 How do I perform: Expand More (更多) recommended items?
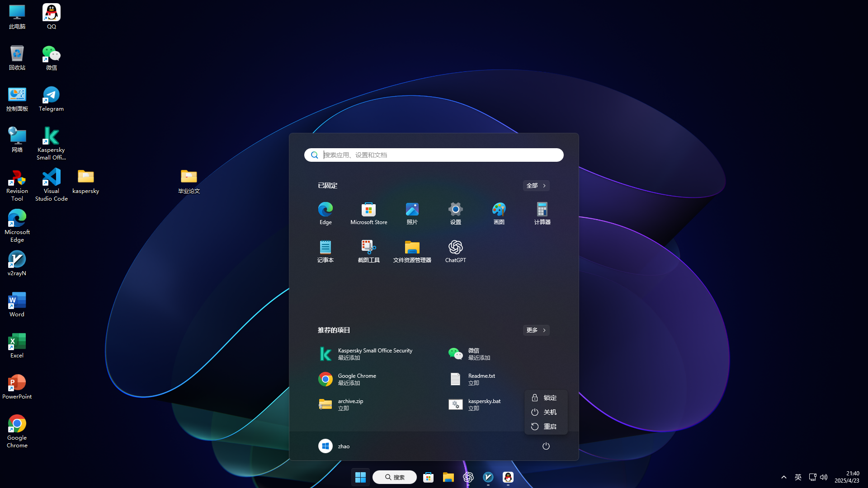(x=536, y=330)
